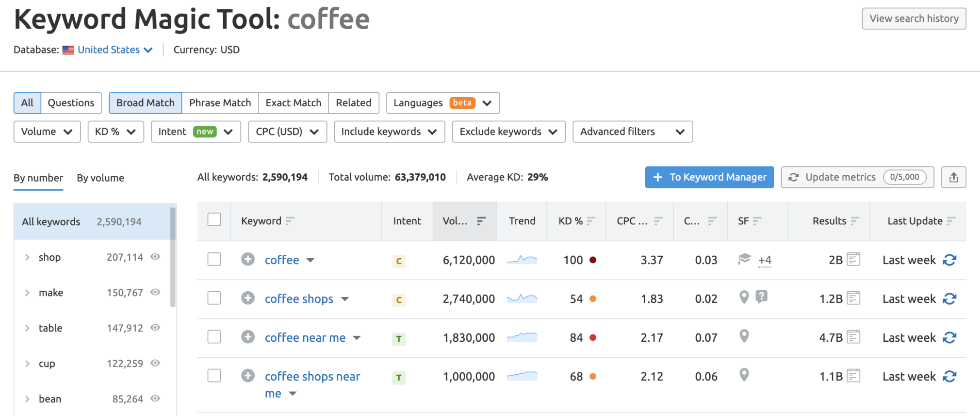Check the box for coffee near me
This screenshot has height=416, width=980.
tap(214, 337)
